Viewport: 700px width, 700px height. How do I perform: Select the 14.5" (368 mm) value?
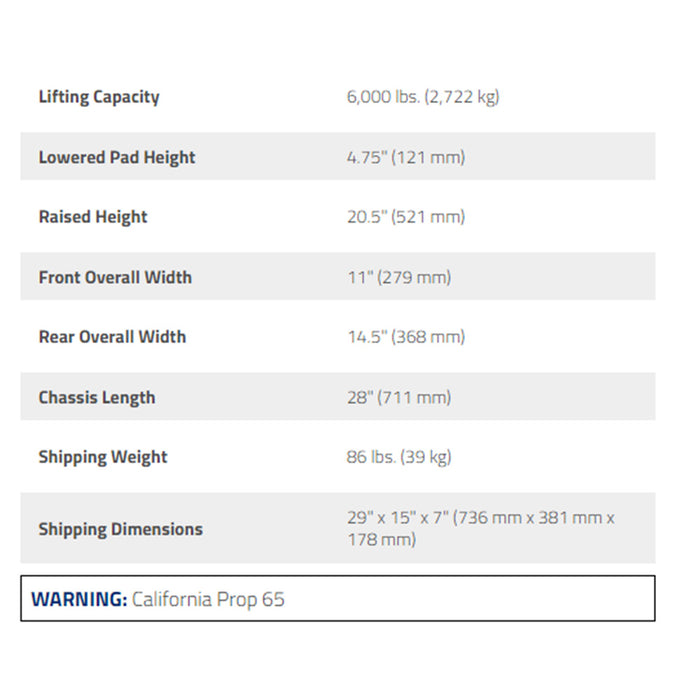405,337
